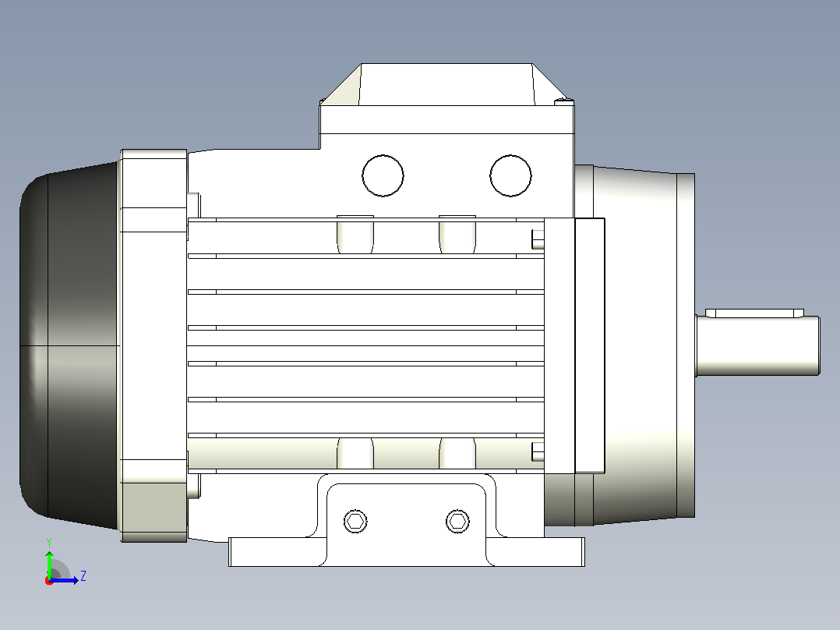
Task: Select the red origin point of the view triad
Action: 49,581
